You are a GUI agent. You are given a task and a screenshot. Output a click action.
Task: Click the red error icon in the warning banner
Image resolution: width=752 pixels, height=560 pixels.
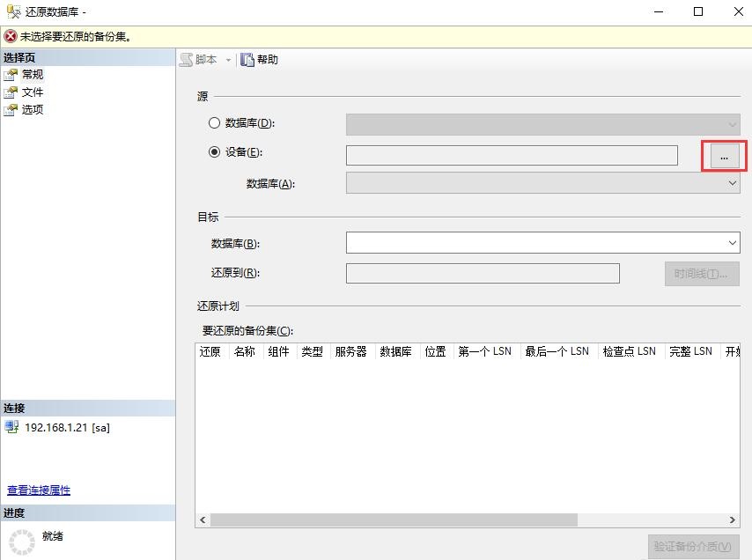point(9,36)
